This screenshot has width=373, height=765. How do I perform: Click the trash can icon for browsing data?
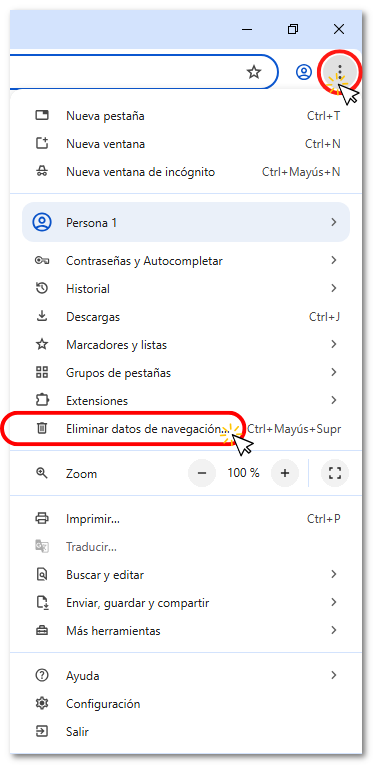[x=42, y=429]
